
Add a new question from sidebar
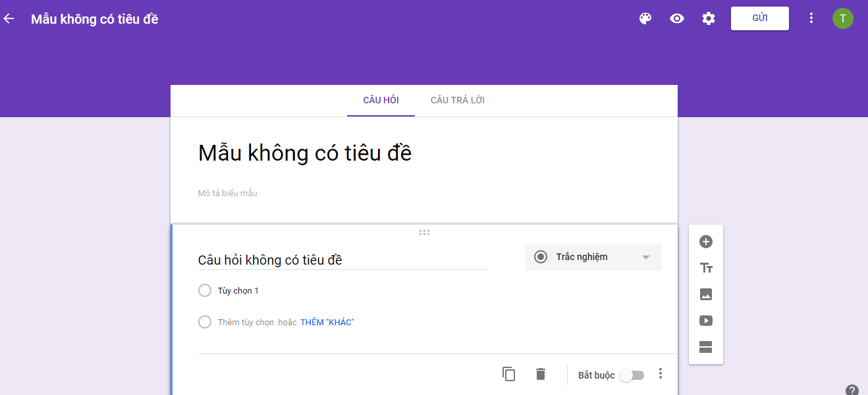[x=706, y=242]
